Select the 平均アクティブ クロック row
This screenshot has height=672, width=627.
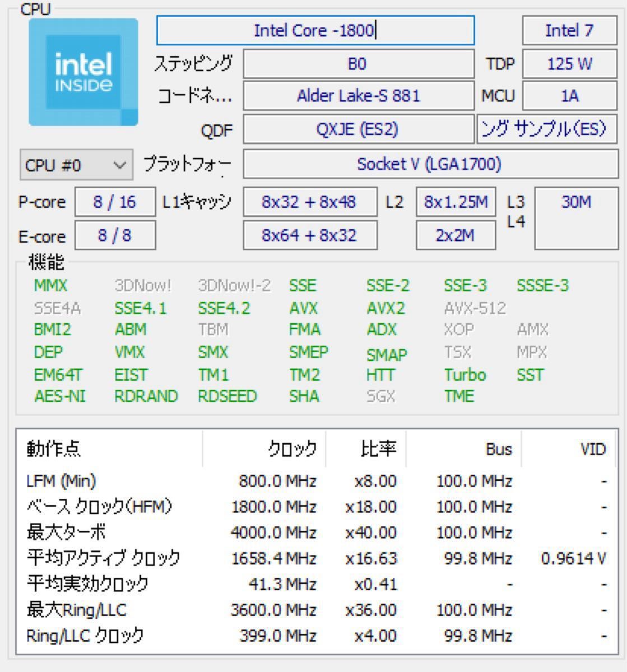click(317, 558)
